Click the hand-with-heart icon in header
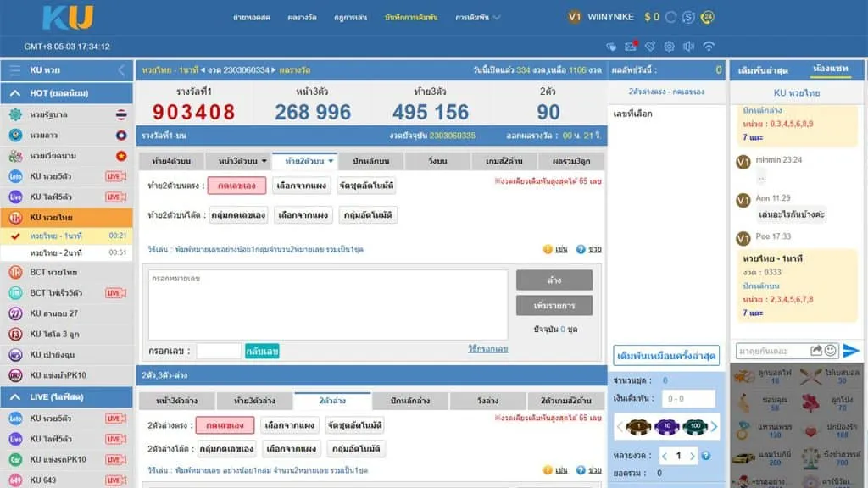Viewport: 868px width, 488px height. pyautogui.click(x=611, y=47)
